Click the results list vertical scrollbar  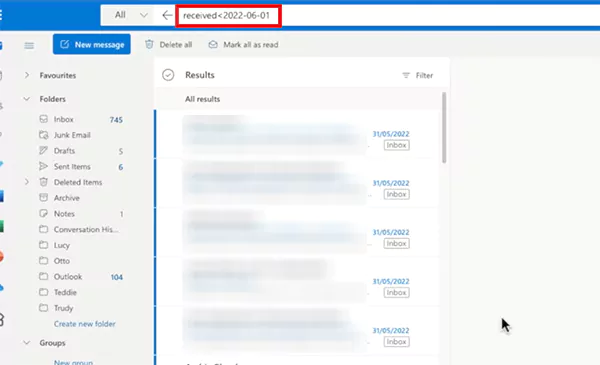tap(444, 127)
